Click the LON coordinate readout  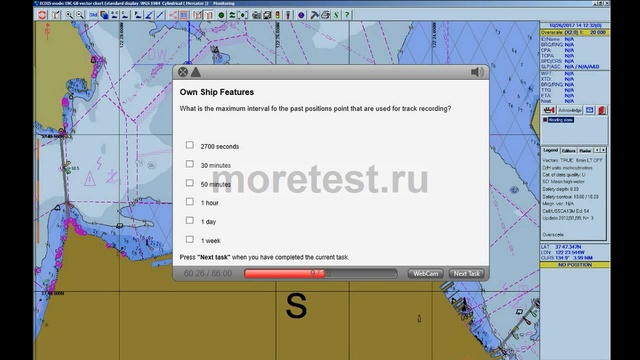point(562,252)
